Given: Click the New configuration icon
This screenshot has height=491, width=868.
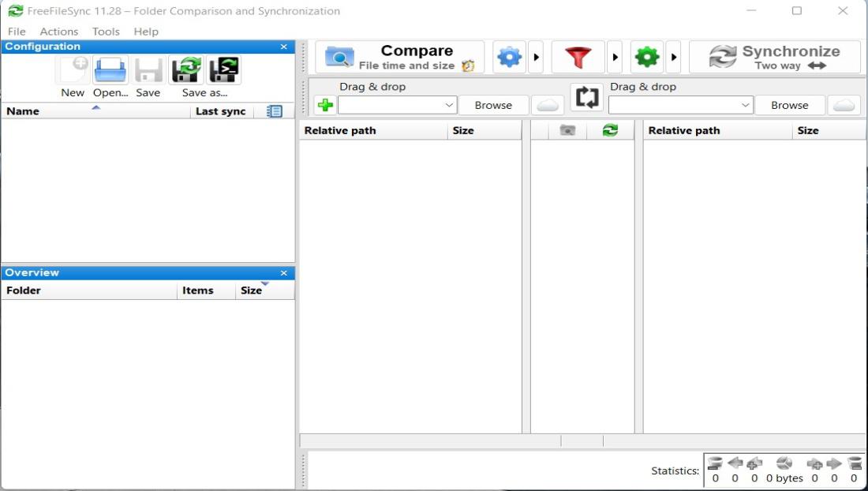Looking at the screenshot, I should tap(73, 69).
